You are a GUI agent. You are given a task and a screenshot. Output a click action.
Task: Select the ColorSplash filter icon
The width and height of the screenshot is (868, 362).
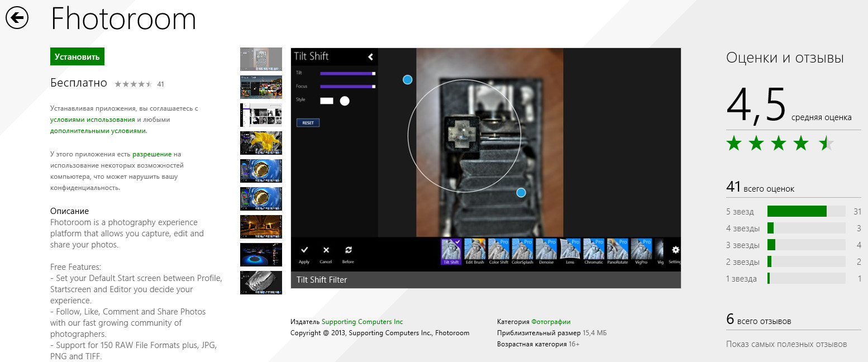522,249
